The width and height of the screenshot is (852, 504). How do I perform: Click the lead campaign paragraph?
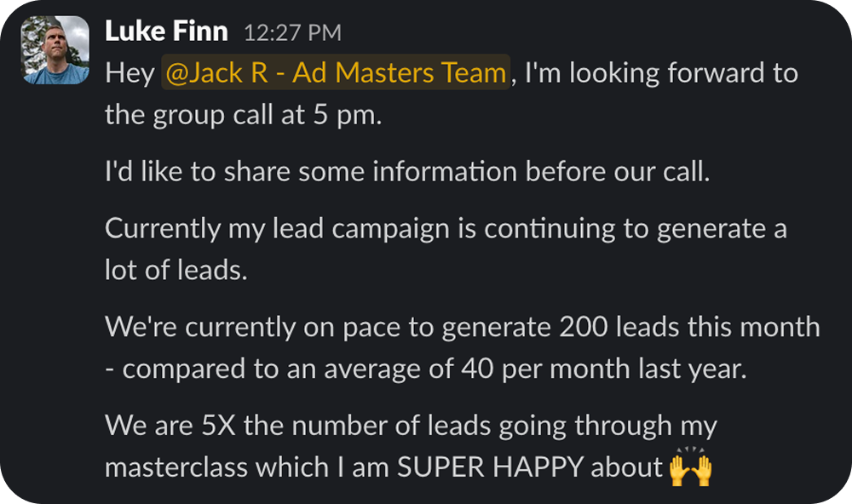point(446,249)
